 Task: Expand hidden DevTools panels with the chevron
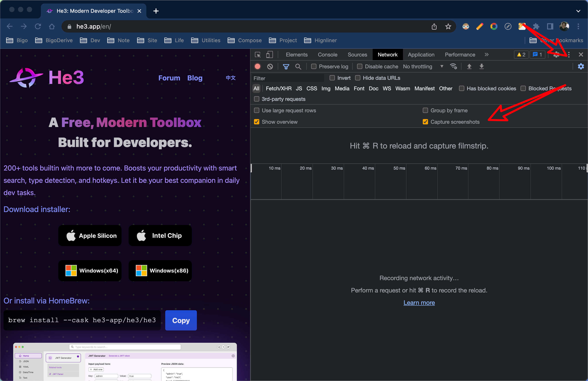click(486, 55)
